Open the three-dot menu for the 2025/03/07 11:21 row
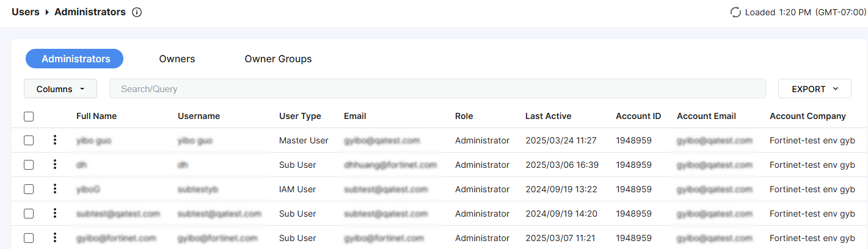This screenshot has height=249, width=868. point(55,238)
